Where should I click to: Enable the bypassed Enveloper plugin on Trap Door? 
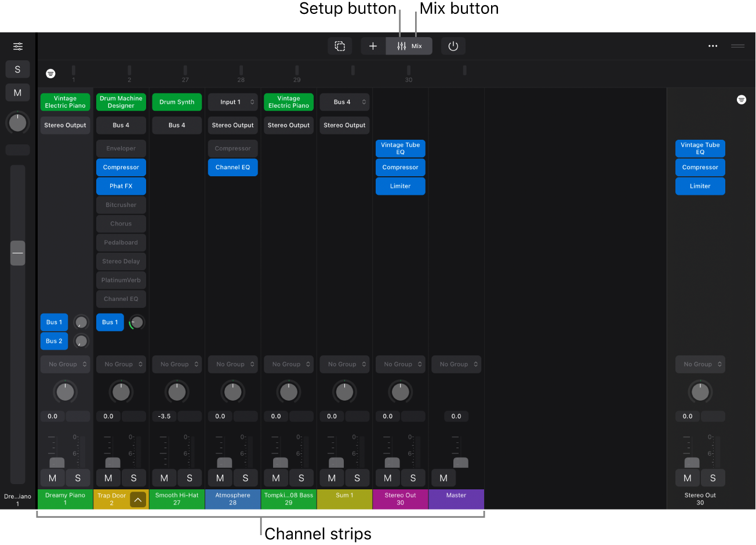tap(121, 148)
